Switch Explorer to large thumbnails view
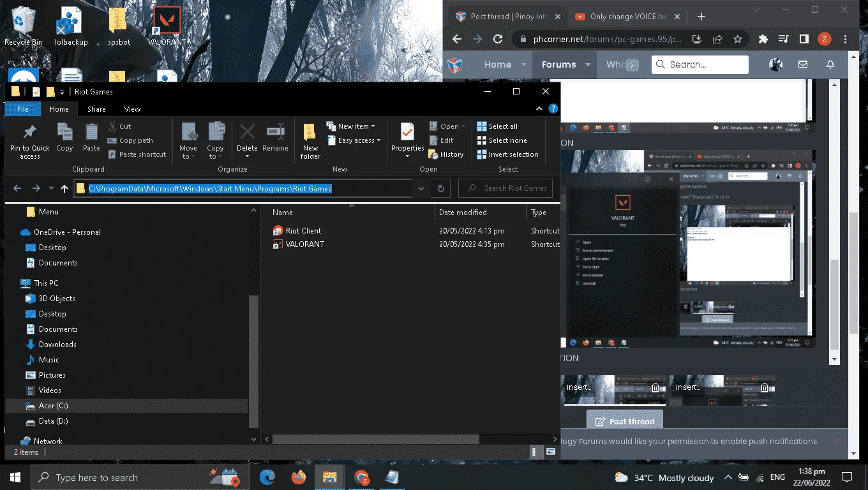 pos(550,452)
